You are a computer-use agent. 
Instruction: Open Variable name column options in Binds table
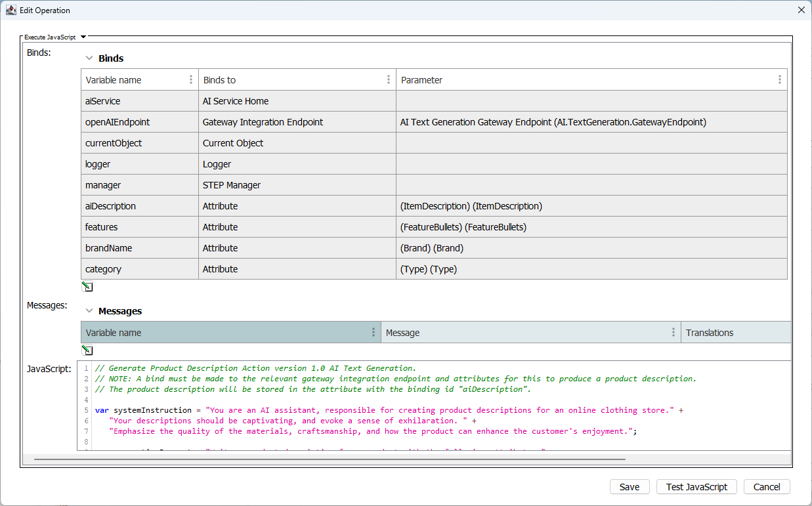click(x=191, y=79)
